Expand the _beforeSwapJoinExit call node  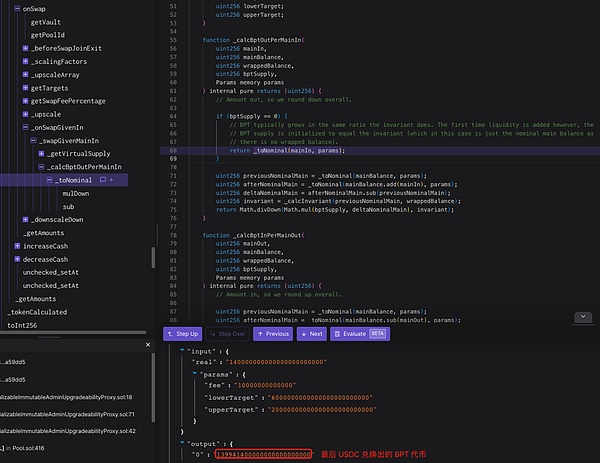point(26,49)
